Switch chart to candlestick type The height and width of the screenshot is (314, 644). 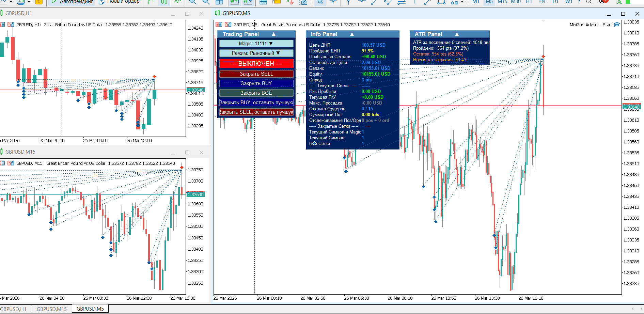click(x=164, y=2)
